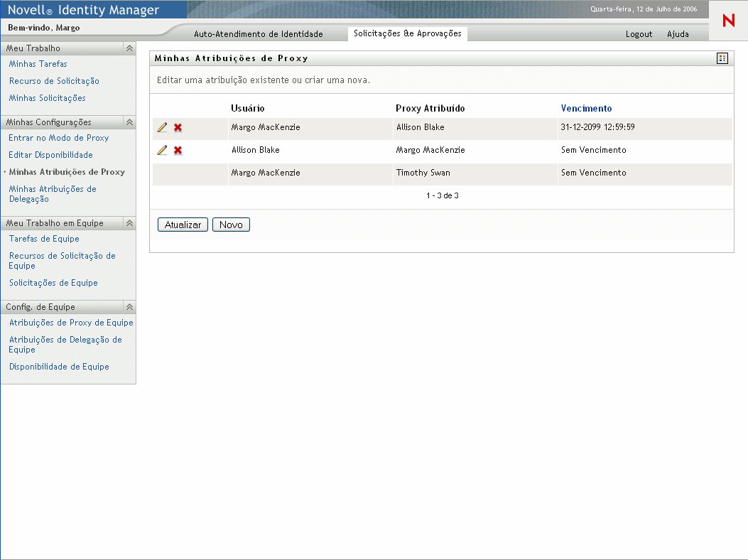Remove the assignment with proxy Margo MacKenzie

coord(178,151)
